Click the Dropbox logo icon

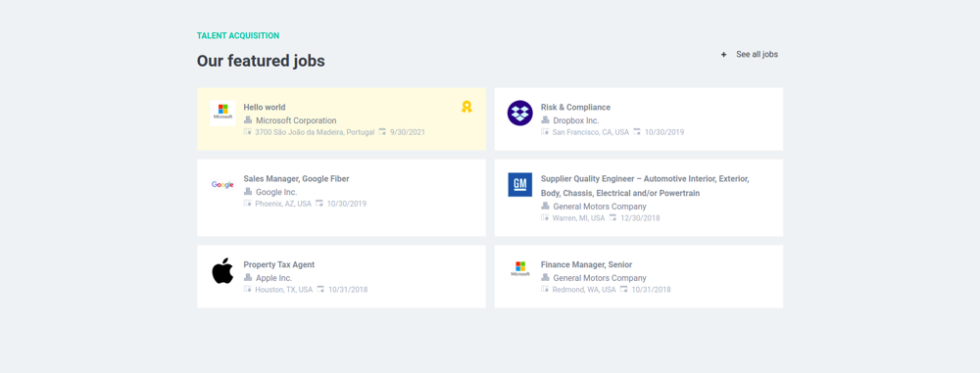tap(520, 114)
